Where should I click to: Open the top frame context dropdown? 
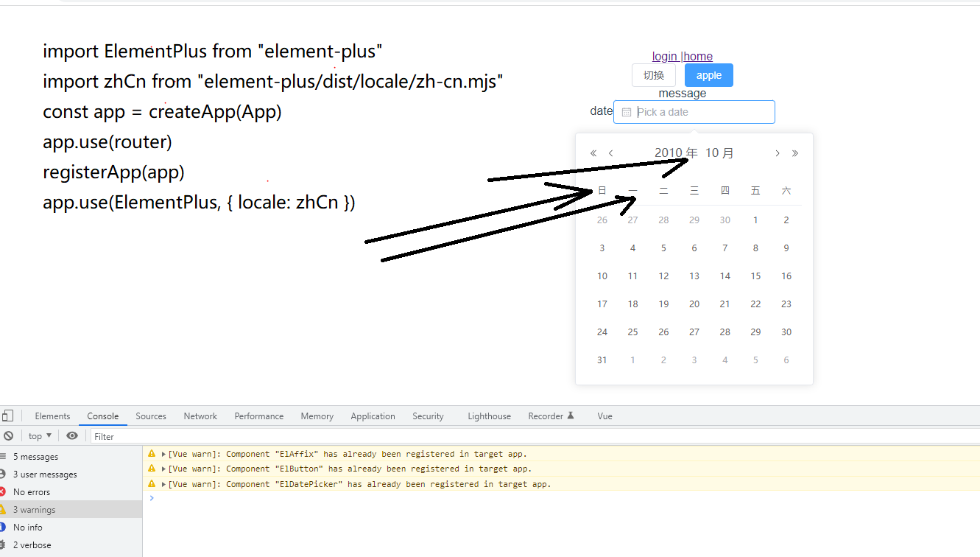(39, 435)
